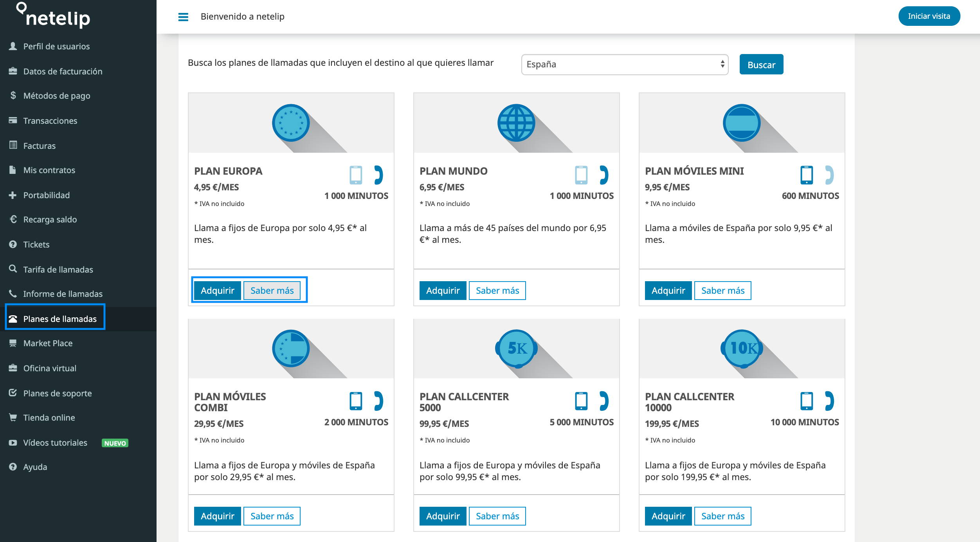Open Tarifa de llamadas in sidebar
Image resolution: width=980 pixels, height=542 pixels.
click(x=58, y=269)
